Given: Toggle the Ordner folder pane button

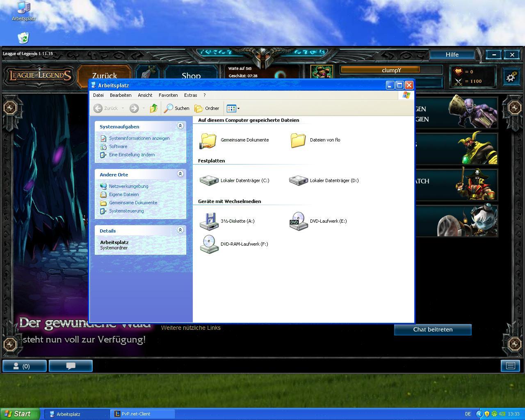Looking at the screenshot, I should [207, 108].
